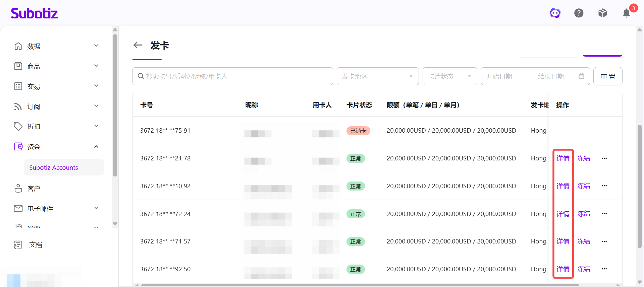This screenshot has height=287, width=644.
Task: Click the 客户 person icon in sidebar
Action: (18, 189)
